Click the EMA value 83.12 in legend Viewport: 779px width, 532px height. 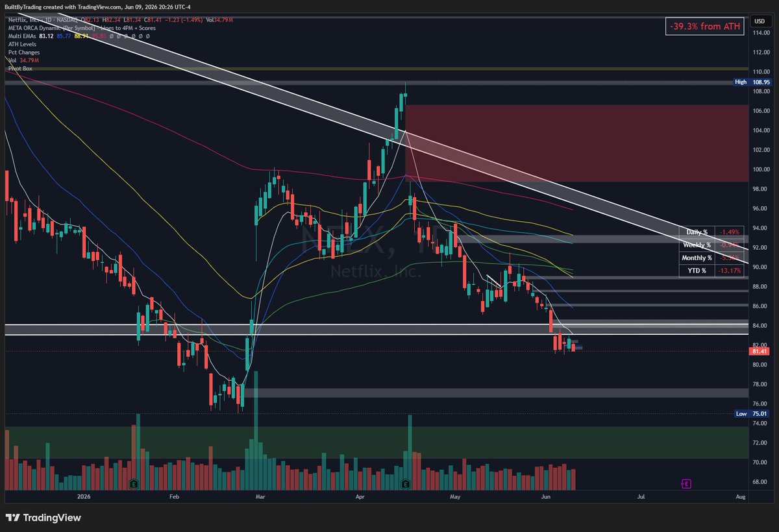47,36
